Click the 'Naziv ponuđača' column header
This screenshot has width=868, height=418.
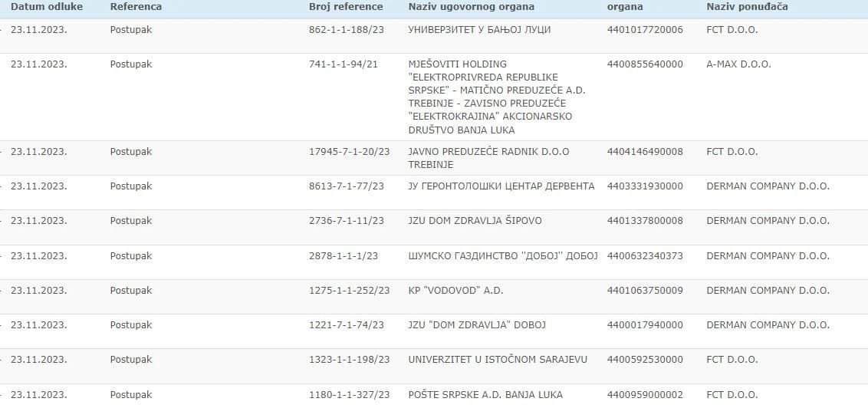(747, 7)
